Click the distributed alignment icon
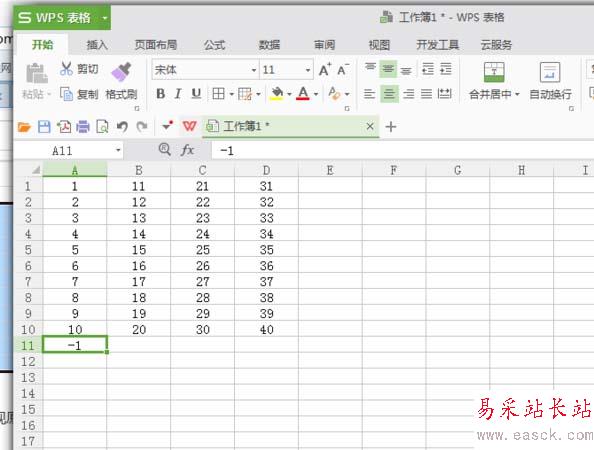The width and height of the screenshot is (594, 450). [444, 94]
